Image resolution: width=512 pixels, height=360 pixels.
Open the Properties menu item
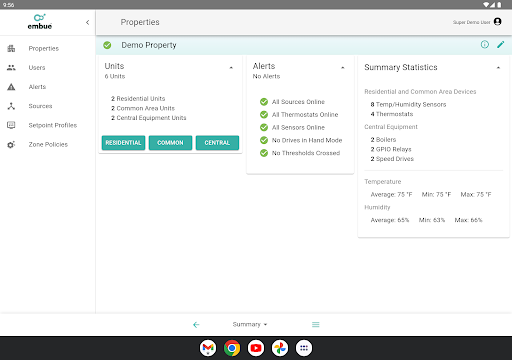[x=44, y=49]
